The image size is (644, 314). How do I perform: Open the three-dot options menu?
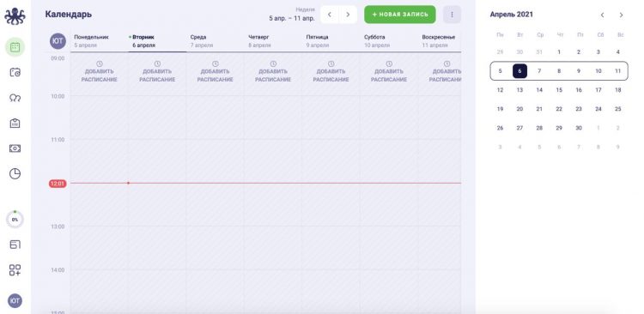pos(452,15)
